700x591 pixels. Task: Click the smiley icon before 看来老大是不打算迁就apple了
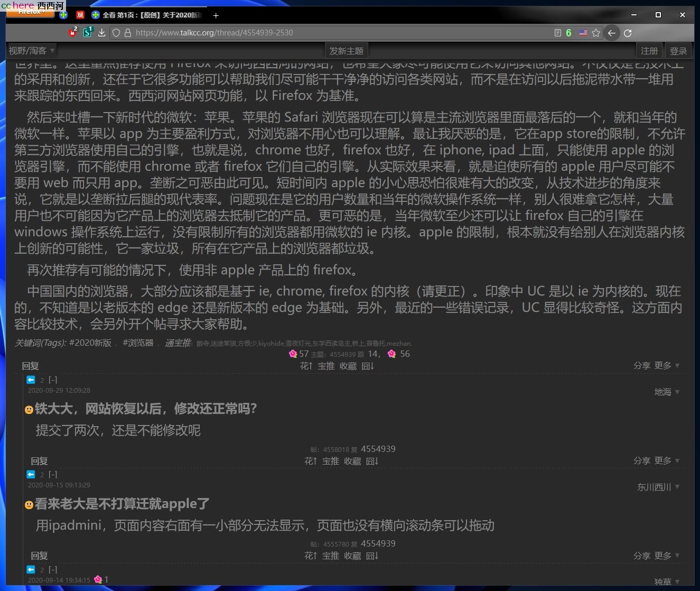29,505
